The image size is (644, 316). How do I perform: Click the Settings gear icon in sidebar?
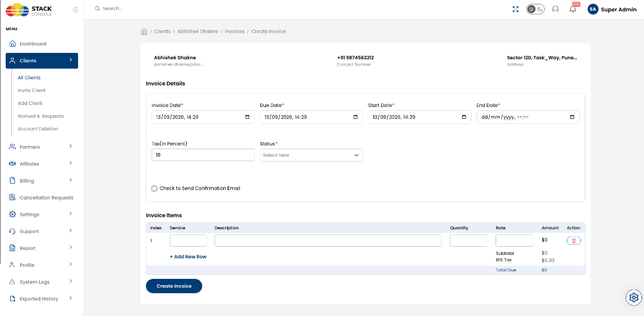[13, 214]
